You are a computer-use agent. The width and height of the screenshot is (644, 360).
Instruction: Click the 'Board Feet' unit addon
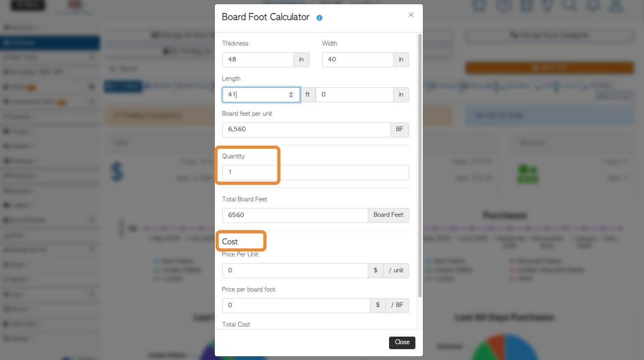click(x=388, y=215)
